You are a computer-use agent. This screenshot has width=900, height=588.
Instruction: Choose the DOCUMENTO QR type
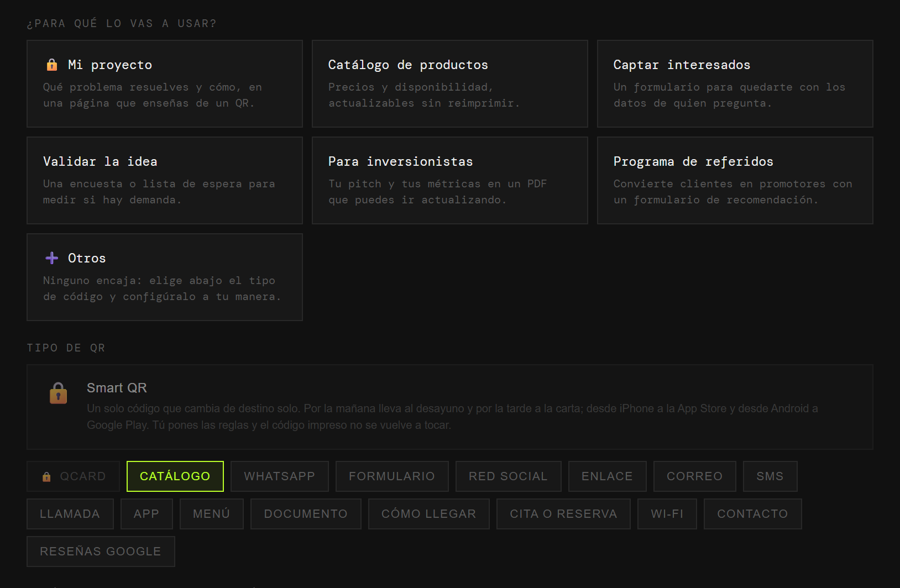coord(306,514)
